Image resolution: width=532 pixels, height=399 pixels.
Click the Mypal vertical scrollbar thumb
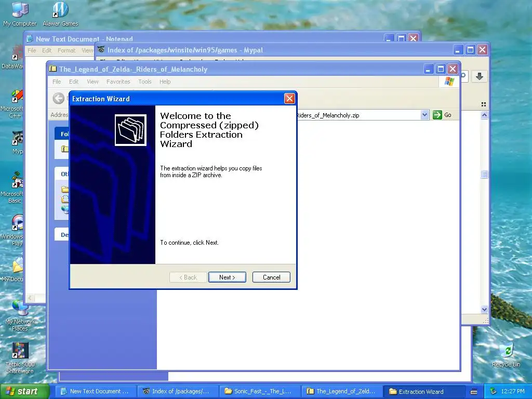click(x=484, y=174)
